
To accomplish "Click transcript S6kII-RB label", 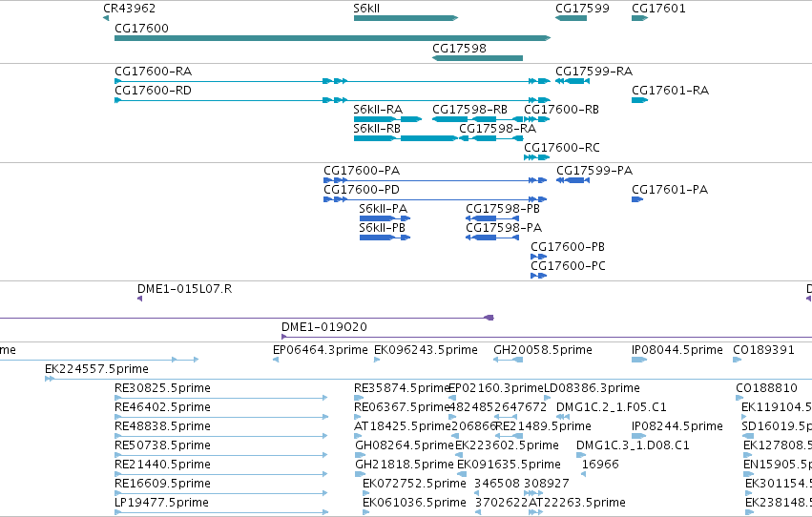I will pyautogui.click(x=377, y=129).
